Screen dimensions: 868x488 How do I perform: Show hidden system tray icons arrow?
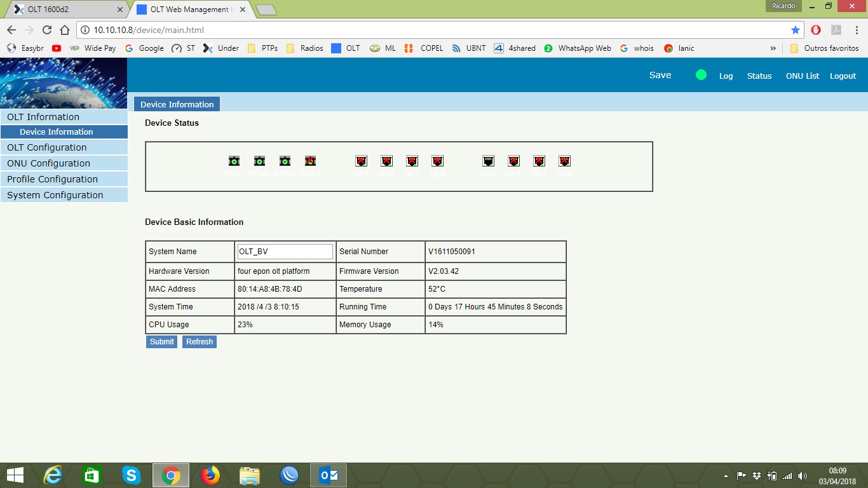[726, 476]
